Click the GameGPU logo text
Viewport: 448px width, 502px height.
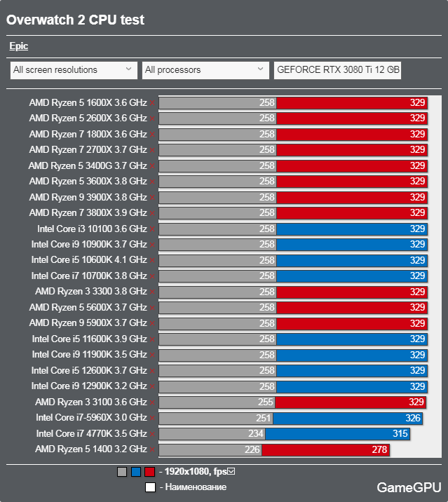(x=409, y=487)
